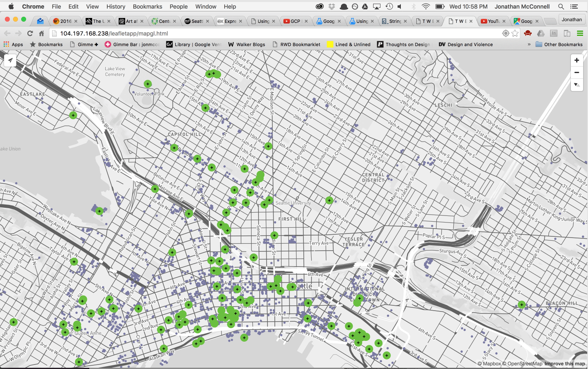Open the Lined & Unlined bookmark
Viewport: 588px width, 369px height.
349,44
